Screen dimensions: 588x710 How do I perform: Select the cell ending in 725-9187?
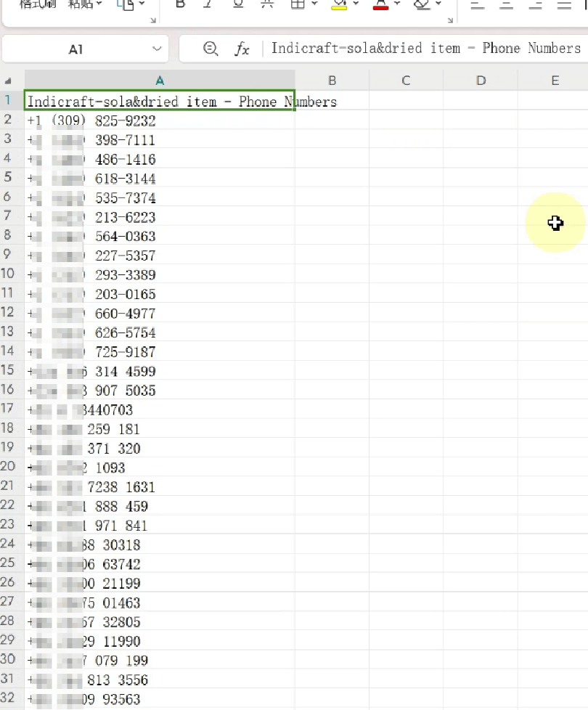tap(159, 352)
